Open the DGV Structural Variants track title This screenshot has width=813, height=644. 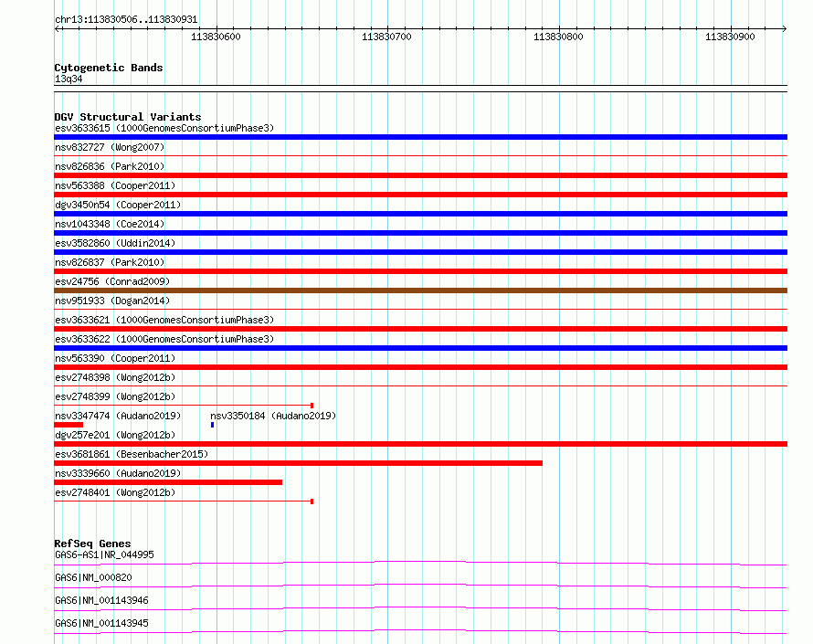[x=128, y=117]
